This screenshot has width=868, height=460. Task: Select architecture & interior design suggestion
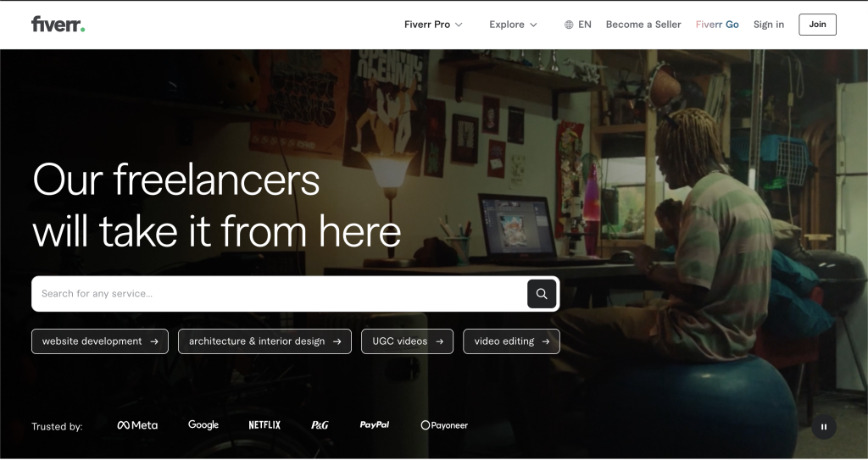pos(264,341)
